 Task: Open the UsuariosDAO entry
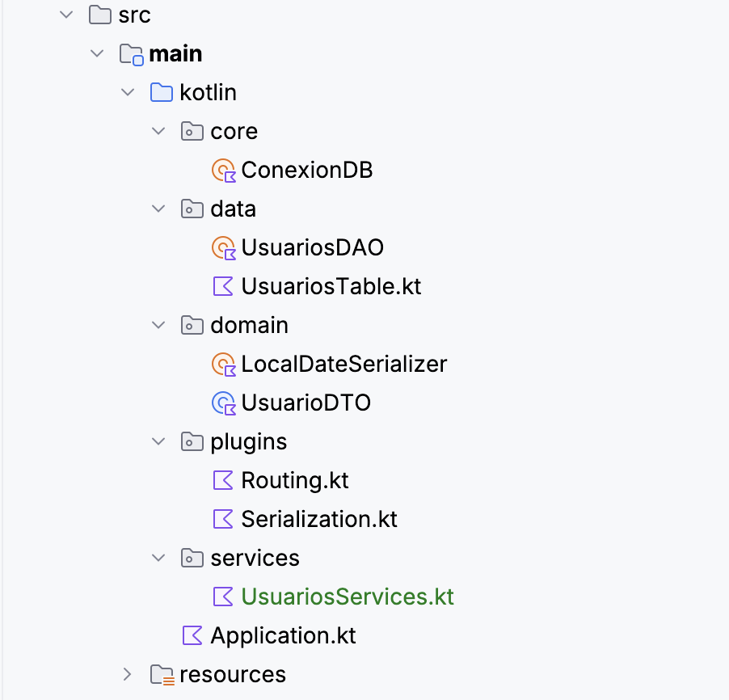313,247
